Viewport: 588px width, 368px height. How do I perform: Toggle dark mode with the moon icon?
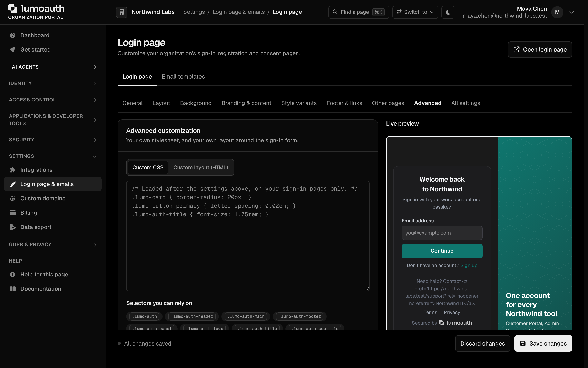(x=448, y=12)
